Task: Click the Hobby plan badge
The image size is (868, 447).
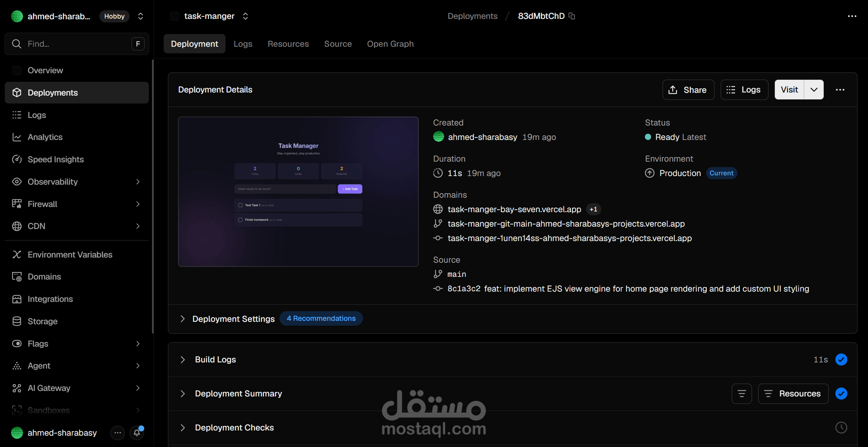Action: (114, 16)
